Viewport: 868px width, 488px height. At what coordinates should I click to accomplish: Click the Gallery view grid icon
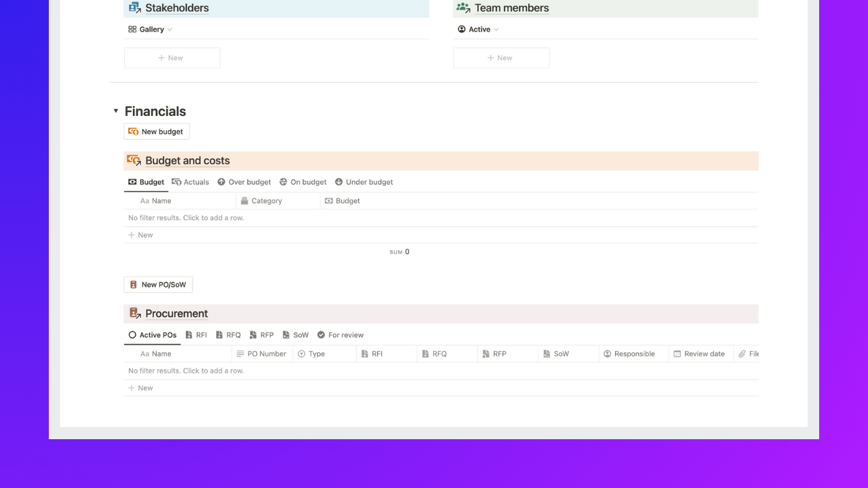(x=132, y=29)
